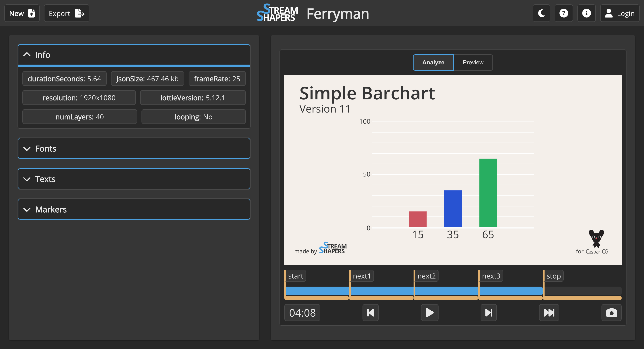The height and width of the screenshot is (349, 644).
Task: Switch to the Preview tab
Action: point(473,62)
